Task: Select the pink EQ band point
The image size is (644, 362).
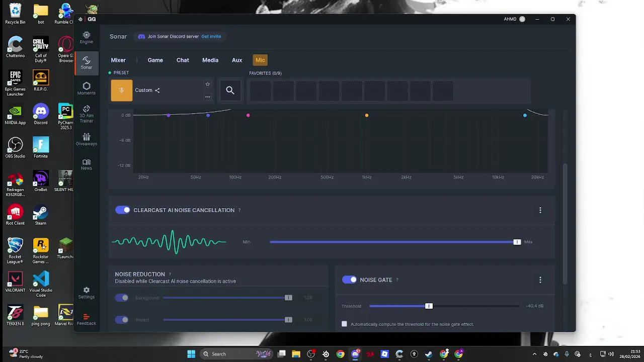Action: [x=248, y=116]
